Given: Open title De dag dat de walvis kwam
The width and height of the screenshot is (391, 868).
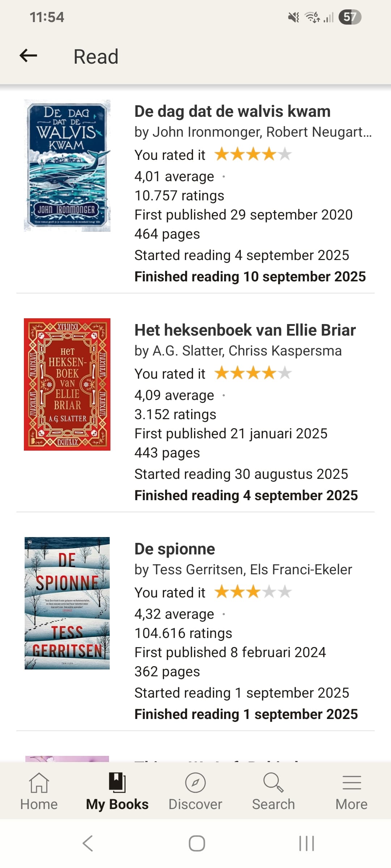Looking at the screenshot, I should pyautogui.click(x=232, y=111).
